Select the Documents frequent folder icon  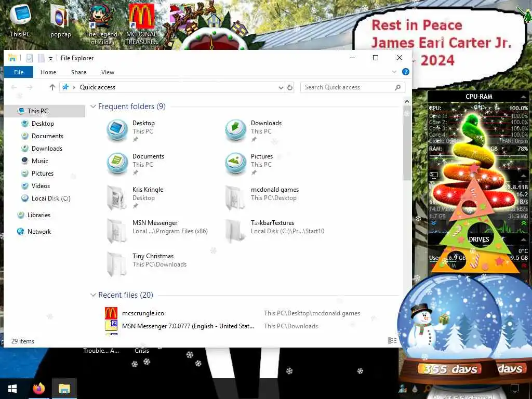tap(117, 163)
